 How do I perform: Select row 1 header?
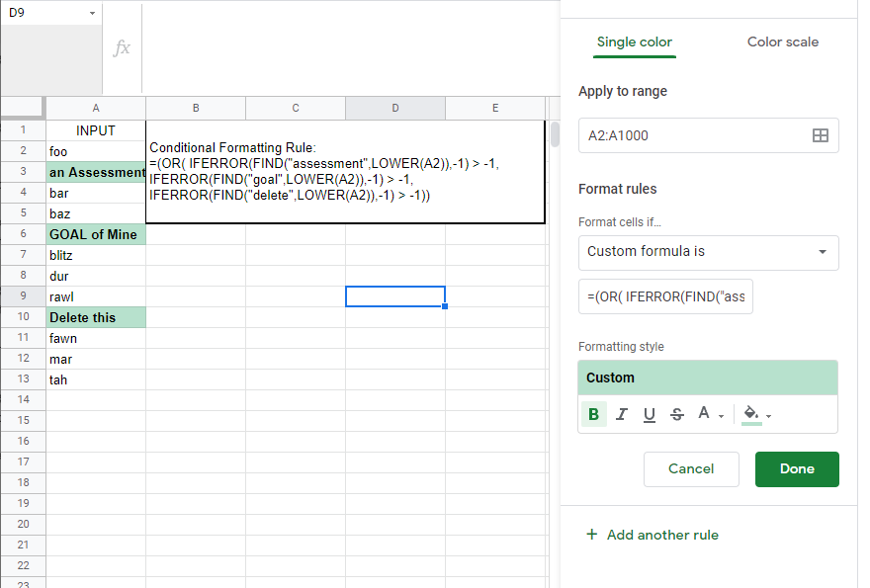(24, 130)
